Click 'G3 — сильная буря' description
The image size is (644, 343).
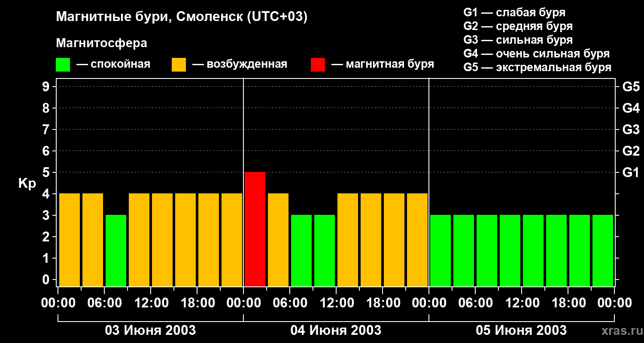[x=518, y=40]
